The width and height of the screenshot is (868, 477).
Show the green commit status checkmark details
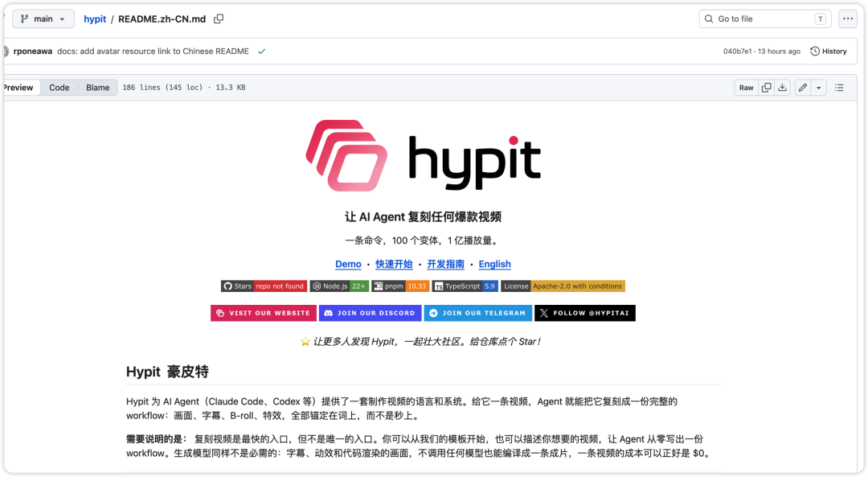[262, 51]
